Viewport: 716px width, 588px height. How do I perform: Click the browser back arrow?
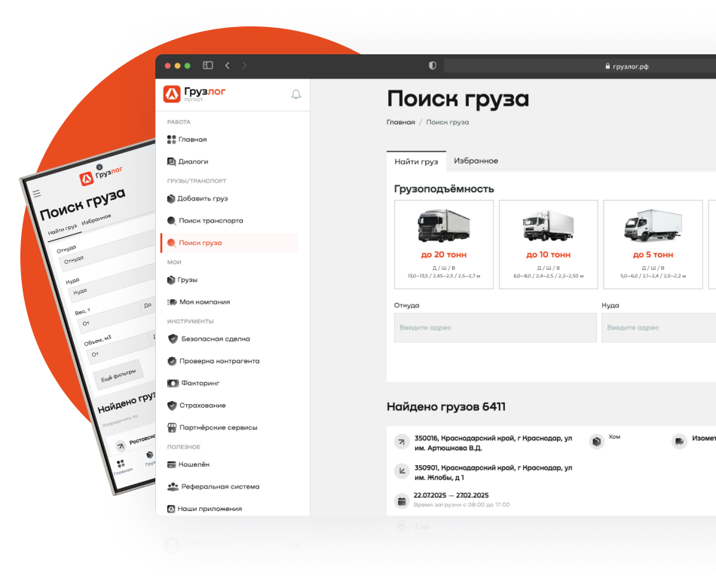228,66
